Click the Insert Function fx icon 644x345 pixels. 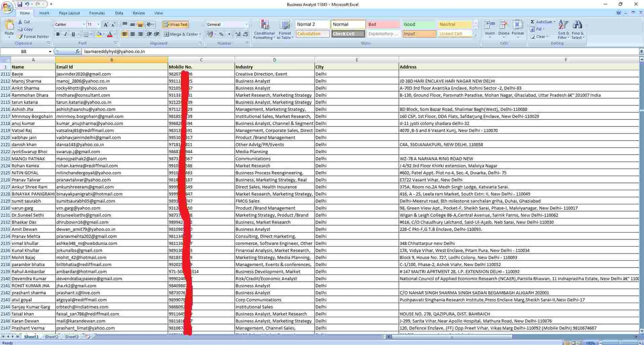pos(77,52)
